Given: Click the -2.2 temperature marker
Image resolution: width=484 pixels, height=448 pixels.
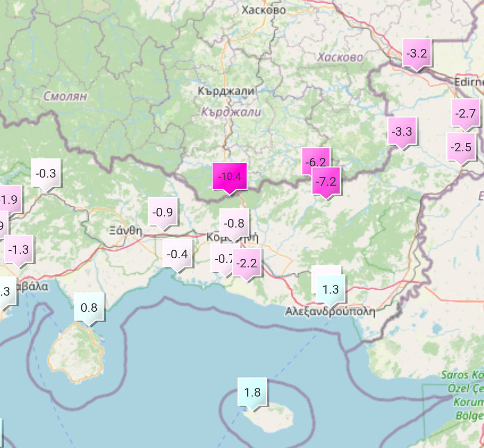Looking at the screenshot, I should click(x=247, y=263).
